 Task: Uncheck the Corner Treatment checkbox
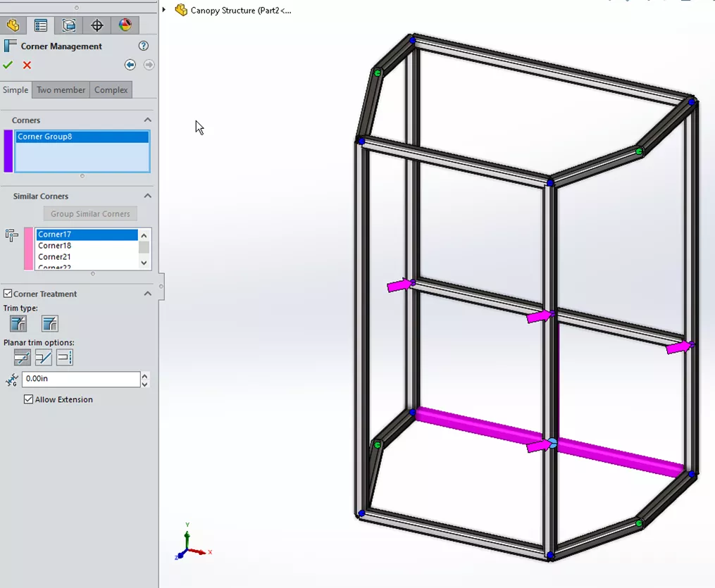pos(8,294)
